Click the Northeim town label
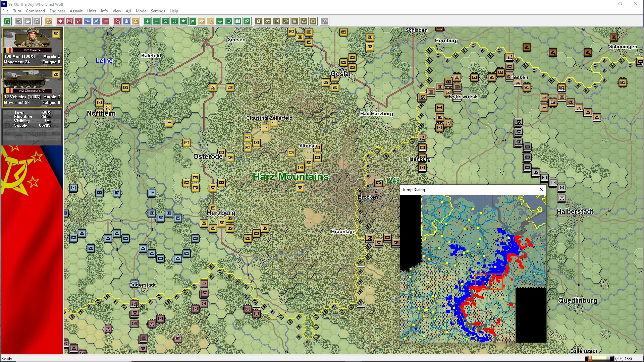 (x=101, y=113)
